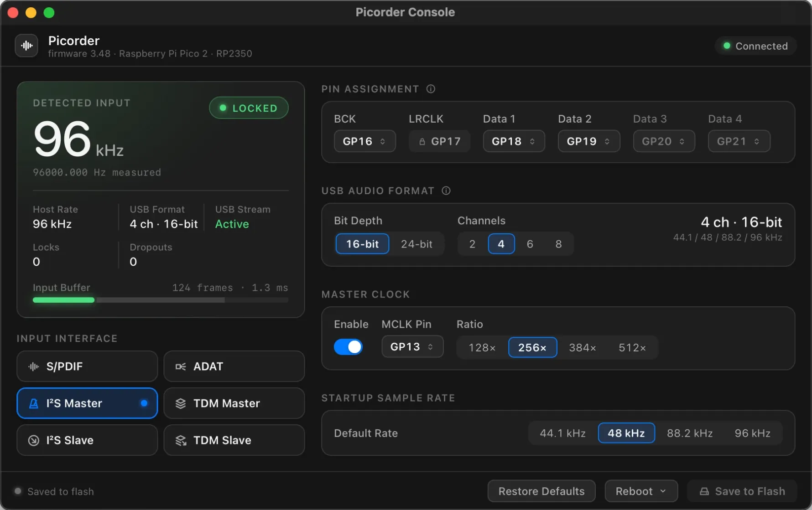812x510 pixels.
Task: Click Restore Defaults button
Action: [541, 491]
